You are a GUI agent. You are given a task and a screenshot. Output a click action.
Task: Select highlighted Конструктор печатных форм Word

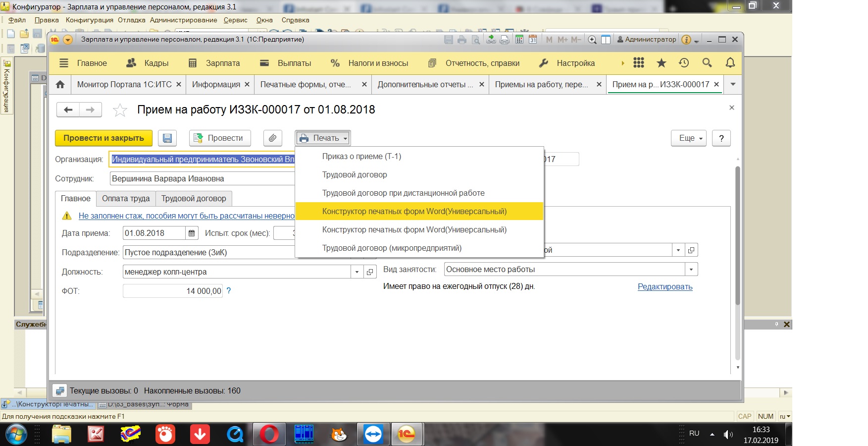click(x=419, y=211)
